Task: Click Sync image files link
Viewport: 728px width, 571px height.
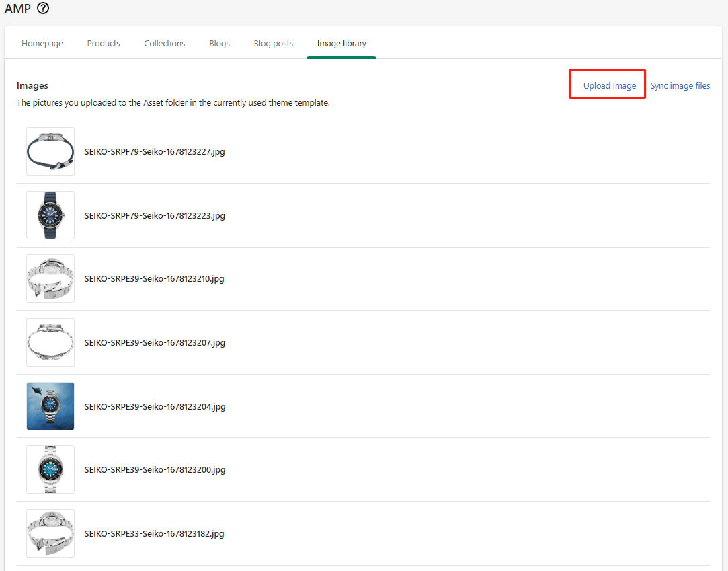Action: 680,85
